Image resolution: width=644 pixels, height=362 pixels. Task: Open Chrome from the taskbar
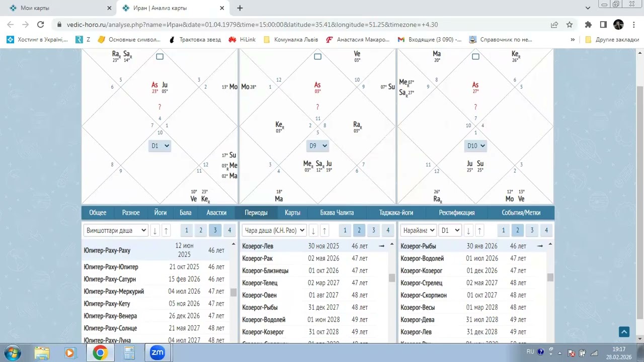click(x=100, y=352)
